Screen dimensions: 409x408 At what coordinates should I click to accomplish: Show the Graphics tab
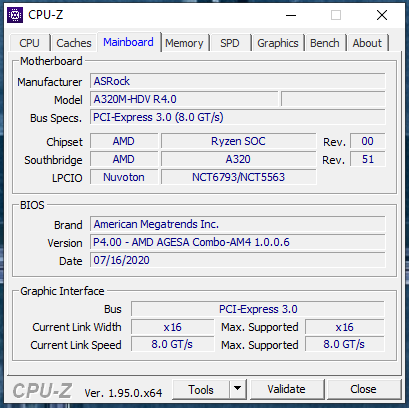(x=278, y=43)
